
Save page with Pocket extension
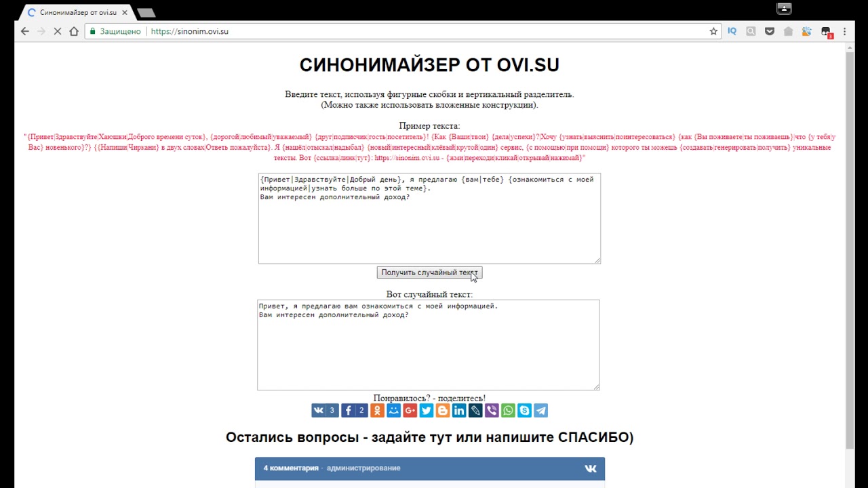(770, 31)
